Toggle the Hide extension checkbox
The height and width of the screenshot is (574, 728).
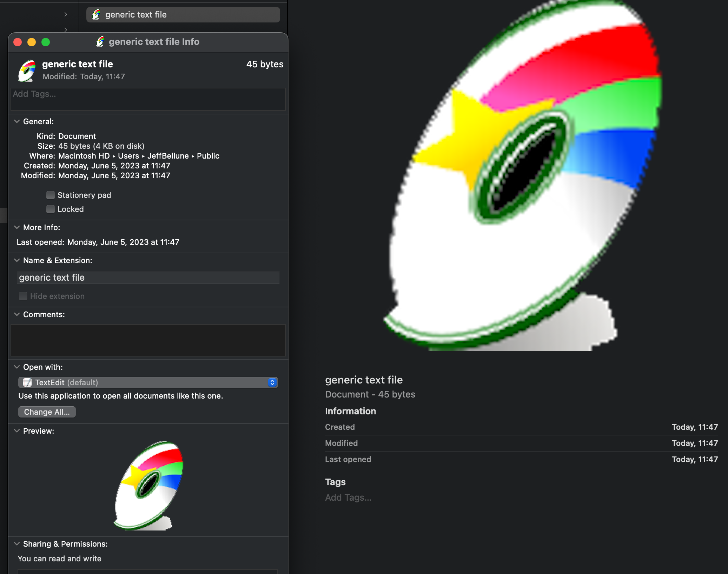point(23,296)
